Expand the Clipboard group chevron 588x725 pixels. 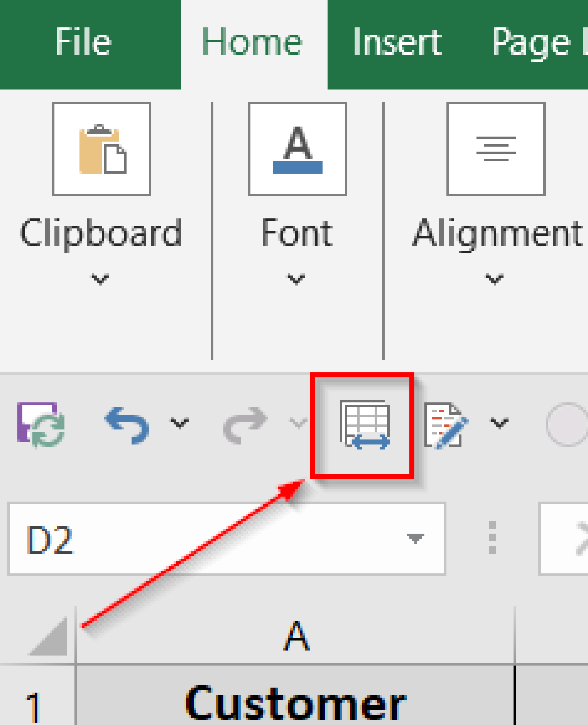[100, 279]
